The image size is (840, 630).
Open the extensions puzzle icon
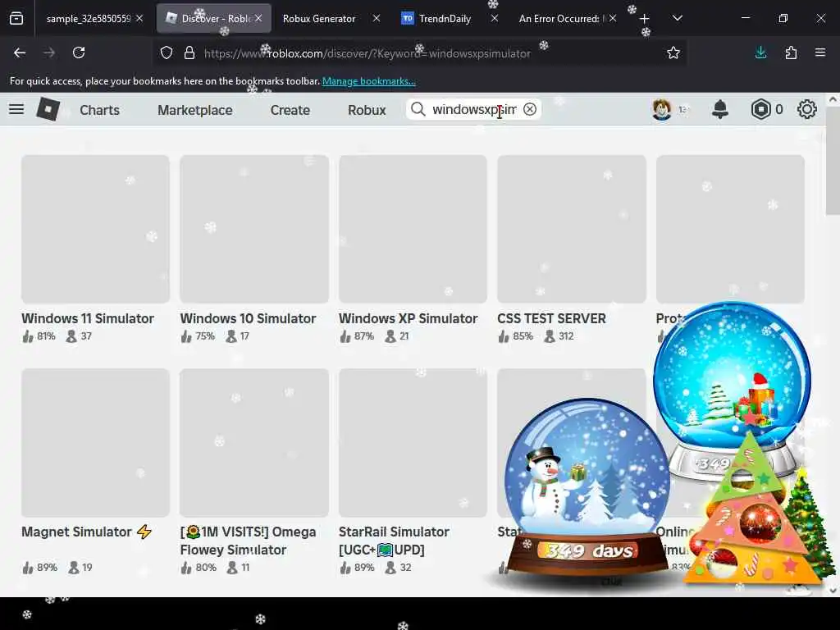coord(791,52)
